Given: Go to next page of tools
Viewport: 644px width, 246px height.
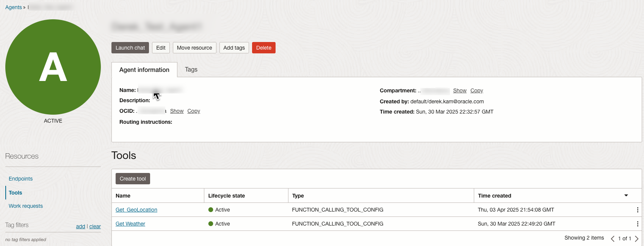Looking at the screenshot, I should [x=636, y=238].
